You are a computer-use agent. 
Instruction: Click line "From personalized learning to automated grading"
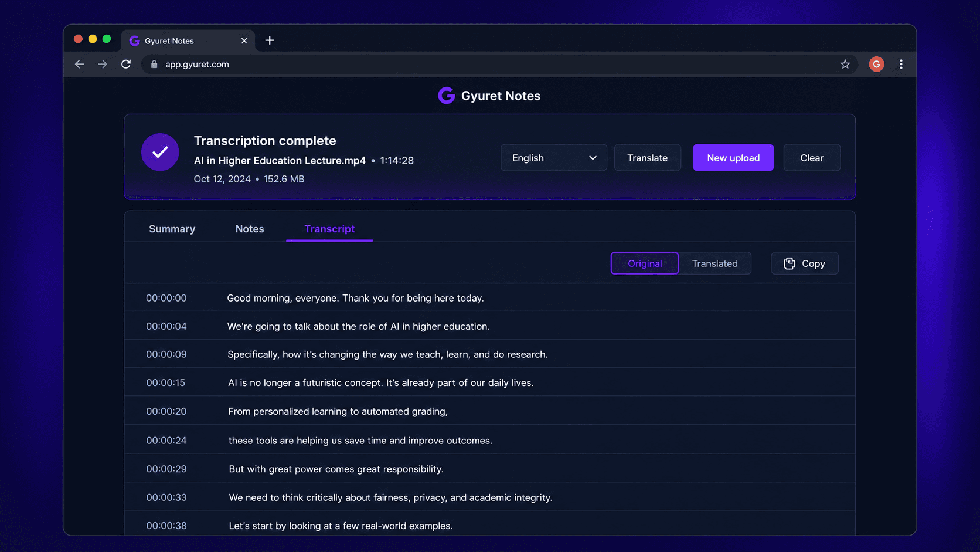338,411
